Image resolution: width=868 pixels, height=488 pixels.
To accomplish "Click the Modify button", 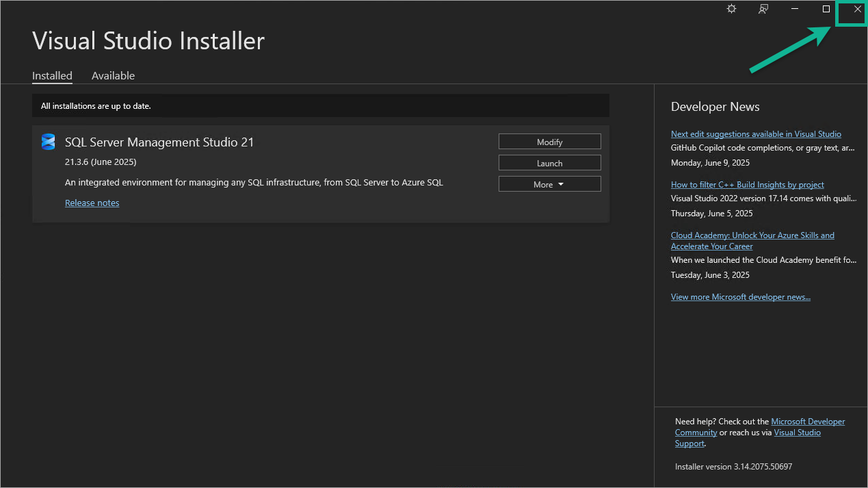I will [550, 142].
